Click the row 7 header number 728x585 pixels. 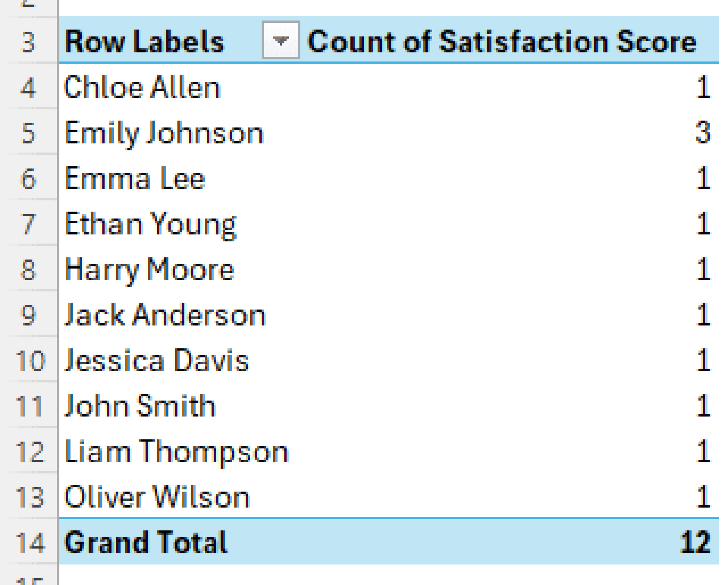pyautogui.click(x=28, y=224)
